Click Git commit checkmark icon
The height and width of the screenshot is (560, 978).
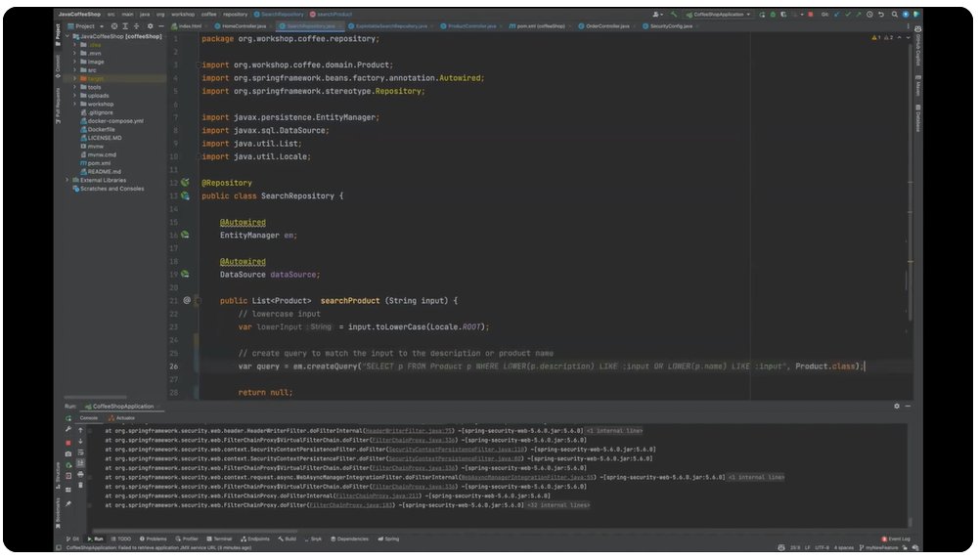click(x=848, y=15)
